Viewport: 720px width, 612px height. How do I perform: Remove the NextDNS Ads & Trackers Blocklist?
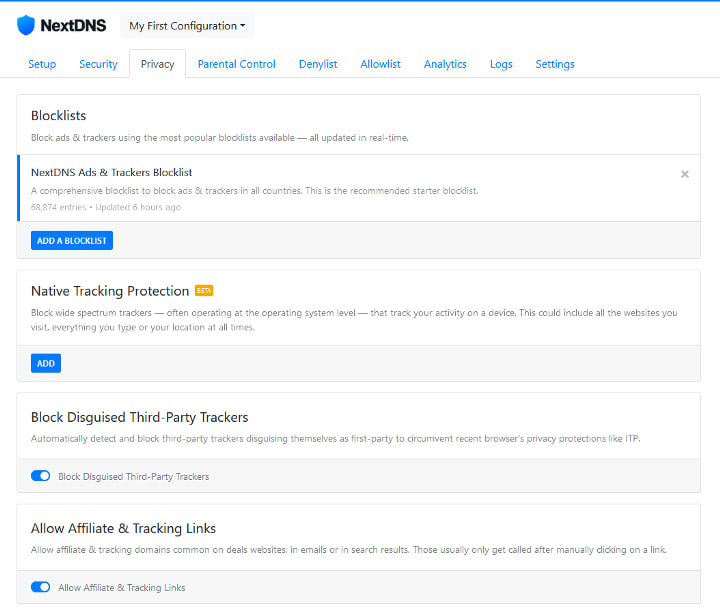[x=685, y=174]
